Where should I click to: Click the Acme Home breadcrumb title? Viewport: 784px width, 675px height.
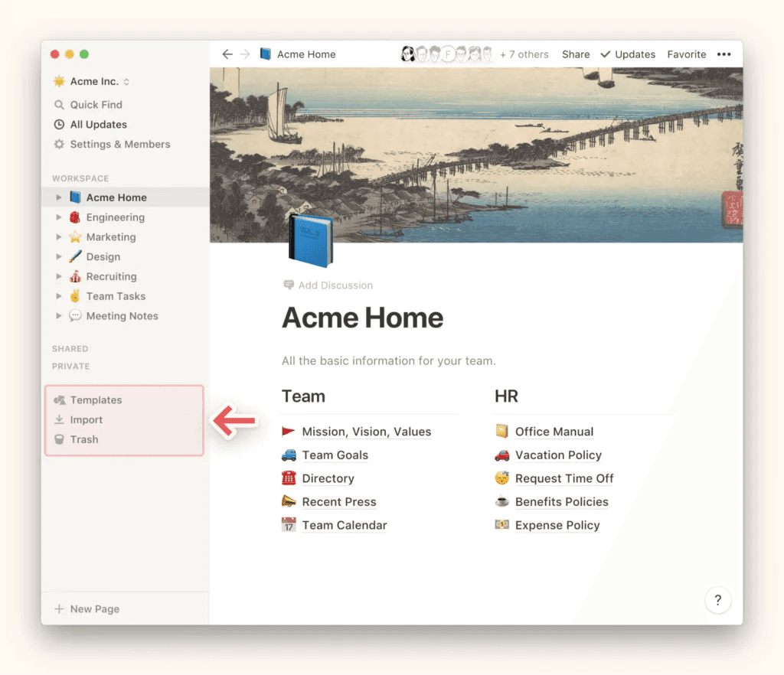point(306,54)
